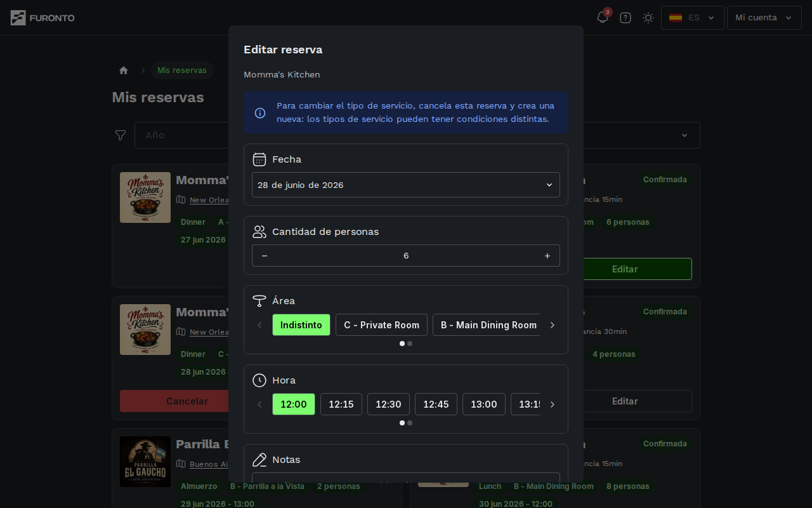Open the notifications bell

click(x=603, y=18)
